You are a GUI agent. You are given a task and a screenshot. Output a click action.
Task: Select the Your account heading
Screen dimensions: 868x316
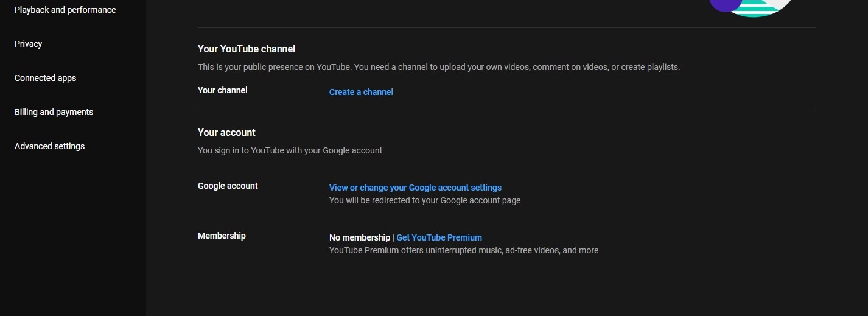click(226, 132)
